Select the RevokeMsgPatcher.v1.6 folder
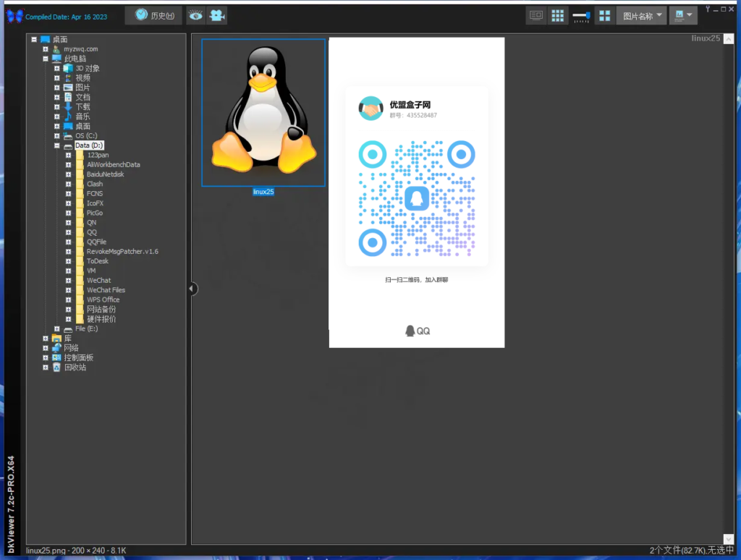The image size is (741, 560). 122,251
